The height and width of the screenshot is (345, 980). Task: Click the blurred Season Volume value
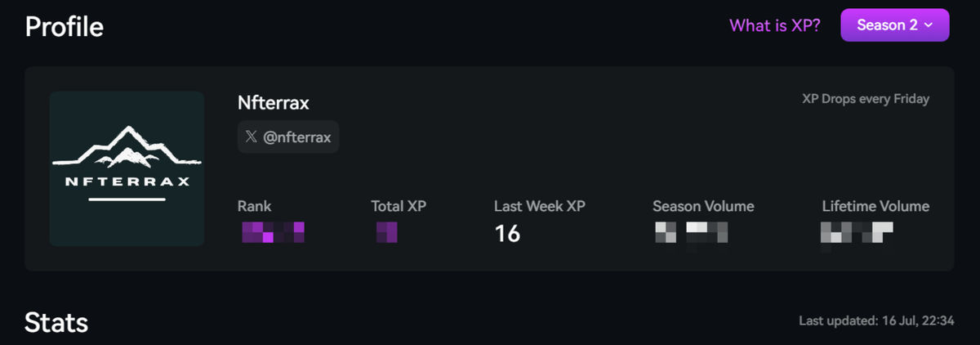(691, 234)
